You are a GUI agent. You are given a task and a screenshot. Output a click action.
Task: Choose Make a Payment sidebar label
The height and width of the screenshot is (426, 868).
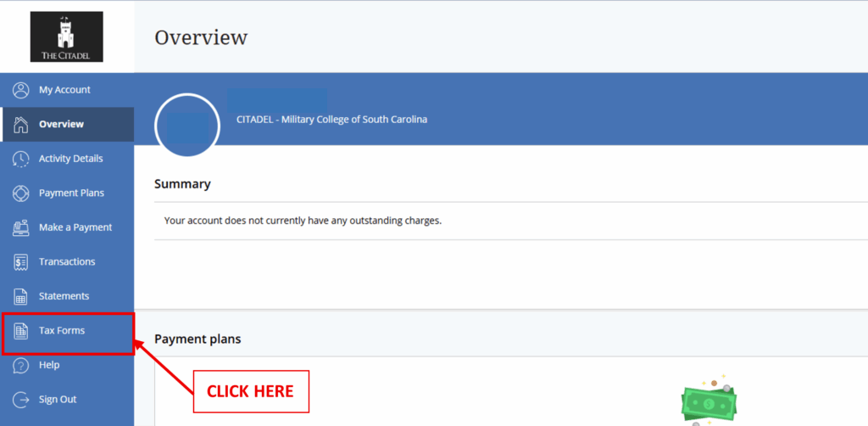[x=75, y=227]
